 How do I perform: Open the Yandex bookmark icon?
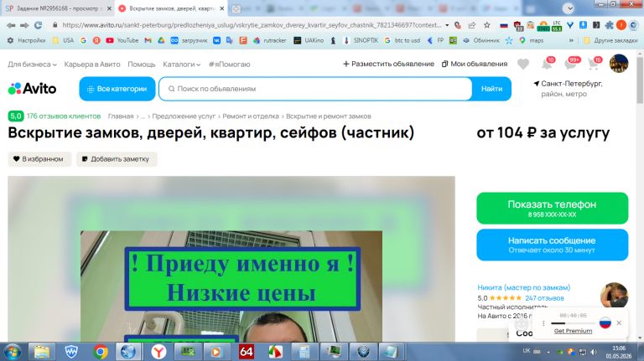tap(96, 40)
